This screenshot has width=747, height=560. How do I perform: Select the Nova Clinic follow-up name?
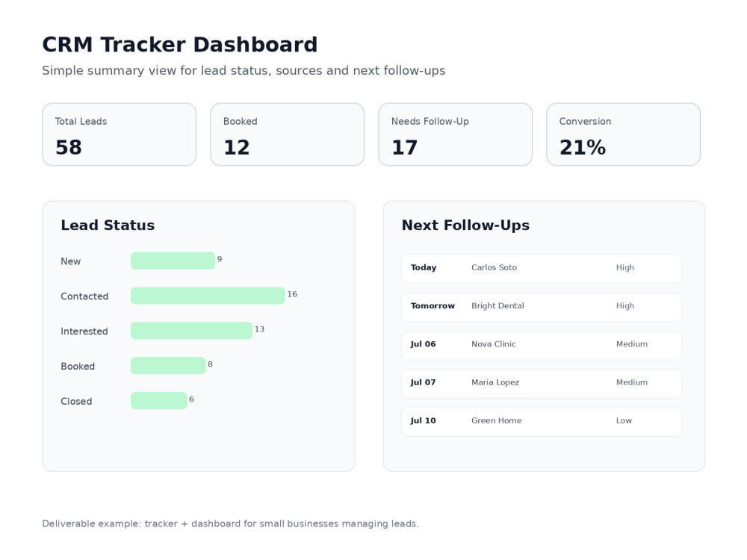(x=494, y=343)
